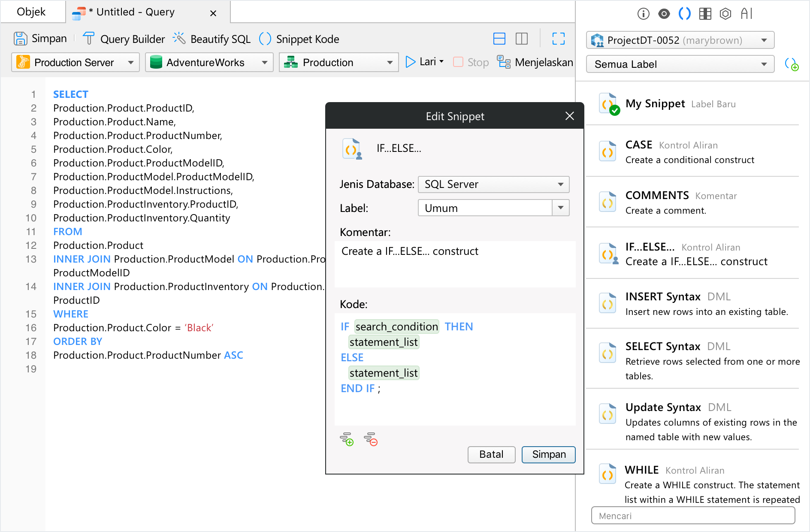Click Batal to cancel snippet editing
Viewport: 810px width, 532px height.
pyautogui.click(x=491, y=454)
